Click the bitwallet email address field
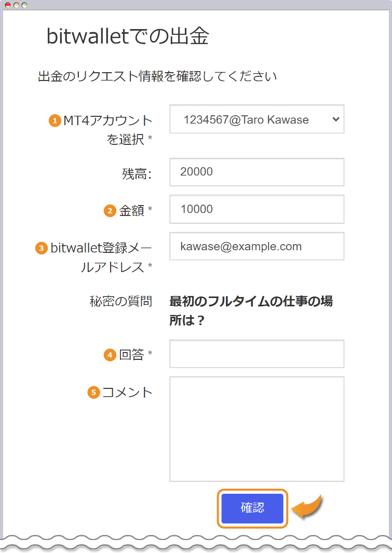Image resolution: width=392 pixels, height=553 pixels. pos(256,246)
